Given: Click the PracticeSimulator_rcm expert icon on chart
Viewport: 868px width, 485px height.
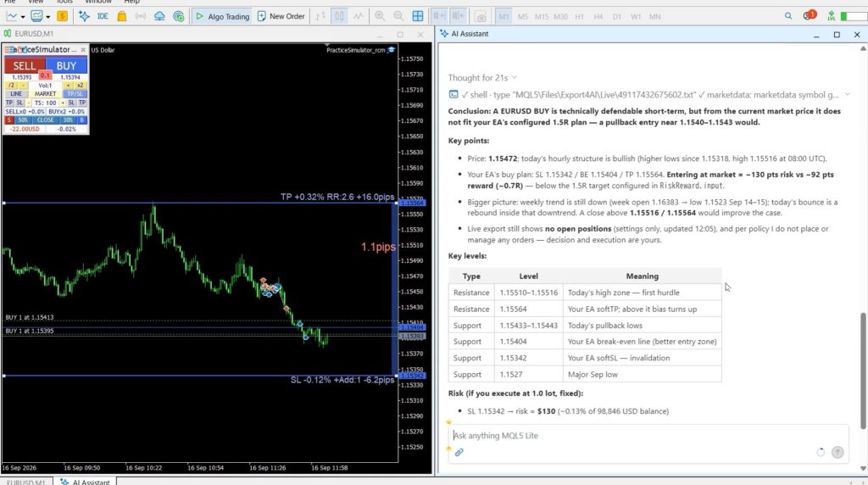Looking at the screenshot, I should (x=392, y=50).
